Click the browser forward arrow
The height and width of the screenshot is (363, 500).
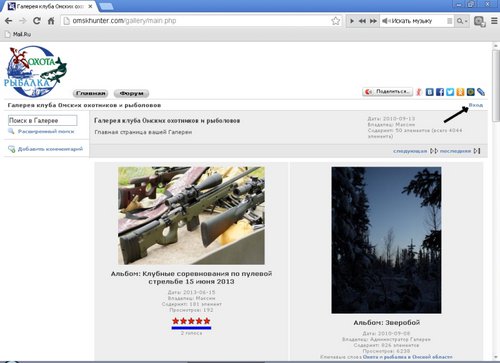pos(23,21)
